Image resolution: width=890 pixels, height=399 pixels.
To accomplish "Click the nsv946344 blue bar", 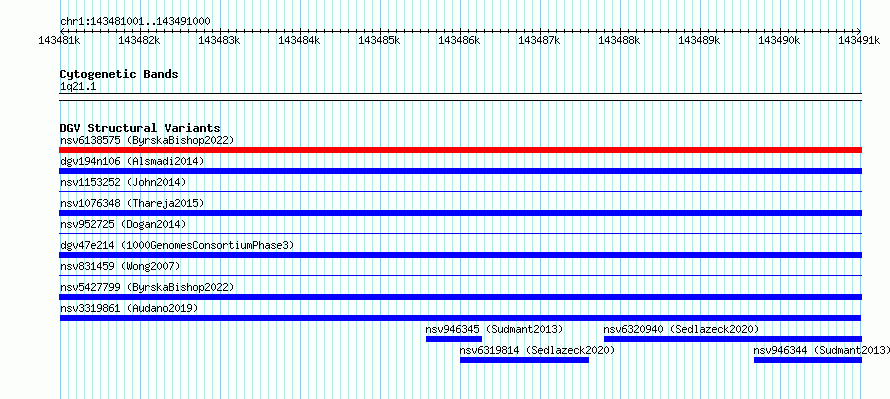I will tap(808, 360).
